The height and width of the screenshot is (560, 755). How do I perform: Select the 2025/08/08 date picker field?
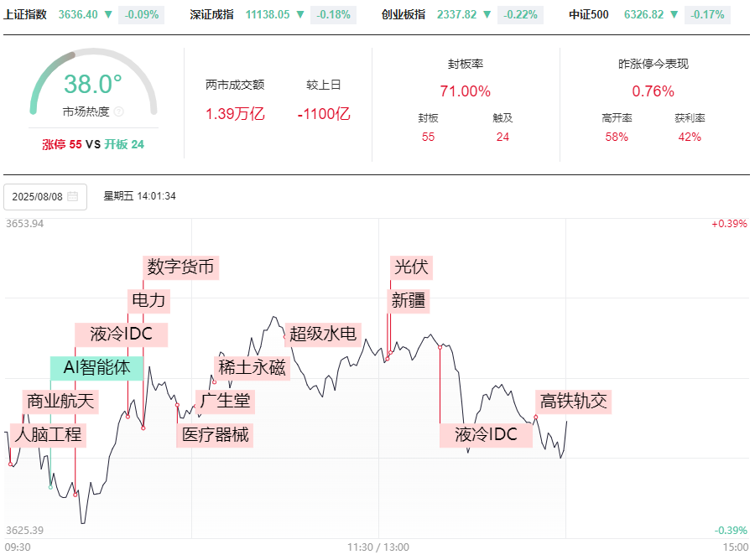click(45, 196)
